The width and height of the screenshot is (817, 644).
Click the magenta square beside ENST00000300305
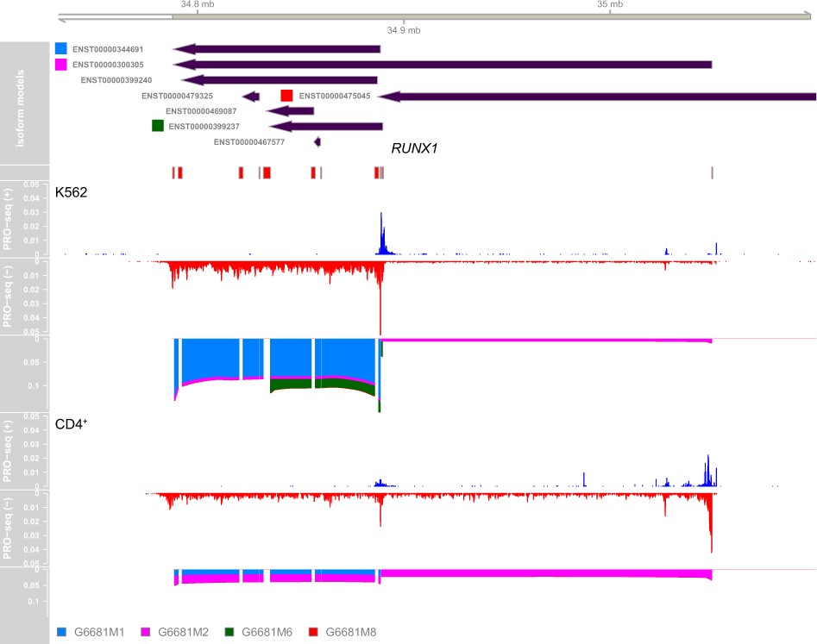tap(60, 65)
